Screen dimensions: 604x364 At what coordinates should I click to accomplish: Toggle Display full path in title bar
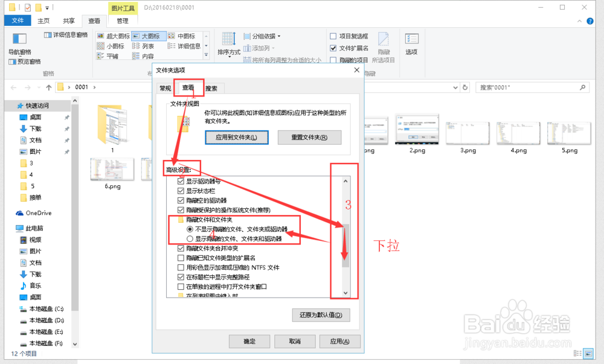pyautogui.click(x=181, y=277)
